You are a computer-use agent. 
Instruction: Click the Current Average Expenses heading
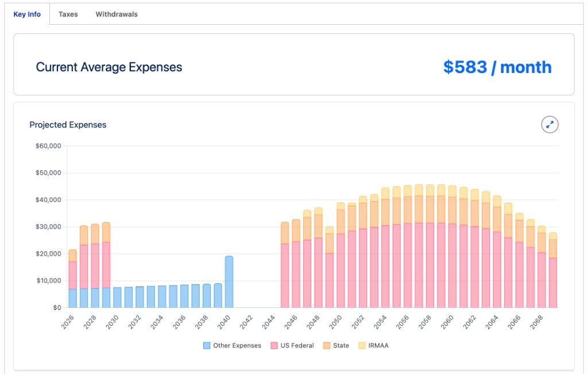(109, 67)
